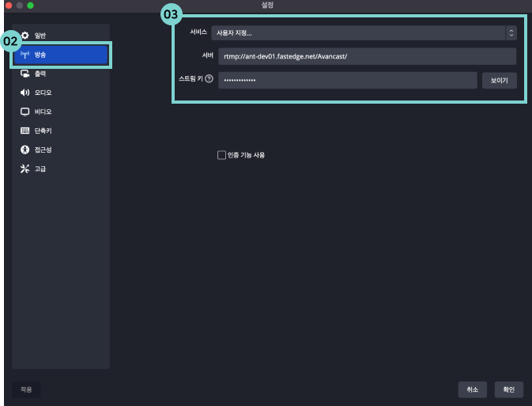Enable the 인증 기능 사용 checkbox

pyautogui.click(x=221, y=155)
